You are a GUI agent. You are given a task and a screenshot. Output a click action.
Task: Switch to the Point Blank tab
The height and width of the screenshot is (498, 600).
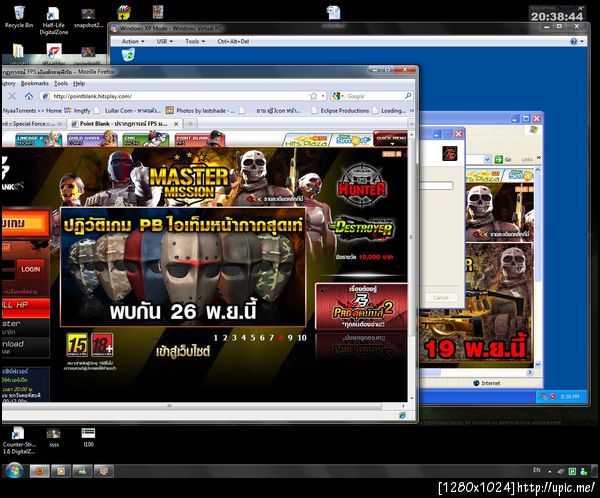click(x=123, y=124)
